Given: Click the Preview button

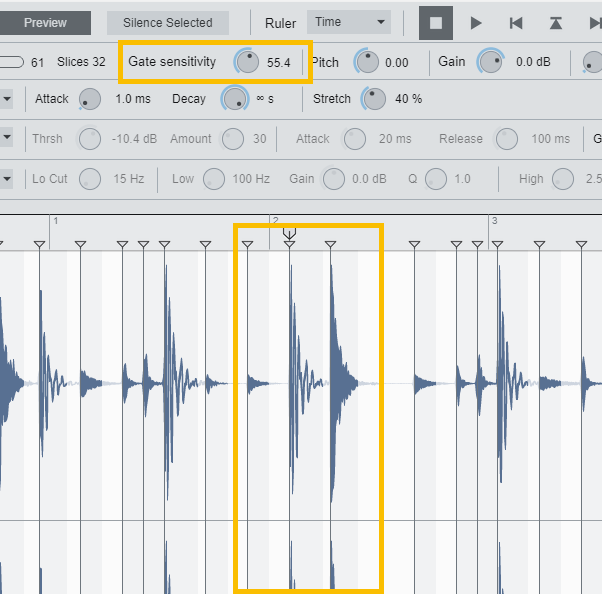Looking at the screenshot, I should pyautogui.click(x=45, y=22).
